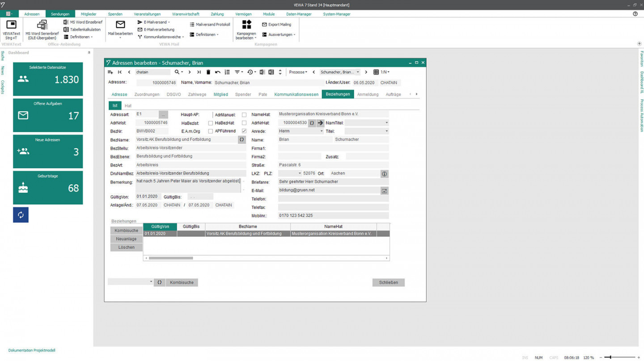Switch to the Kommunikationswesen tab
This screenshot has height=361, width=644.
pyautogui.click(x=296, y=94)
